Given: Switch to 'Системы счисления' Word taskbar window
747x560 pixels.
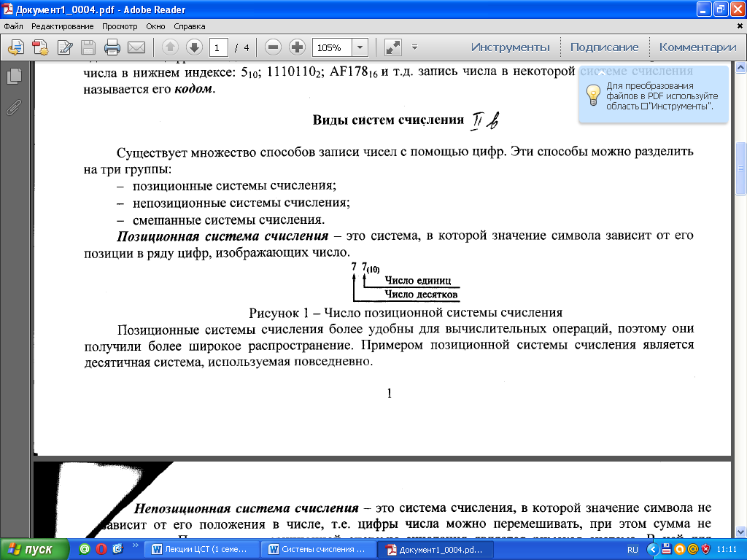Looking at the screenshot, I should 319,550.
